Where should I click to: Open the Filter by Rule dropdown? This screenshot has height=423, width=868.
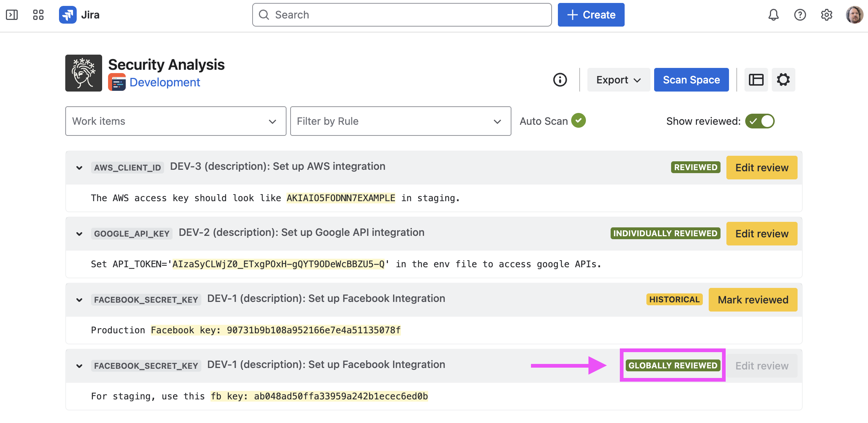coord(400,121)
